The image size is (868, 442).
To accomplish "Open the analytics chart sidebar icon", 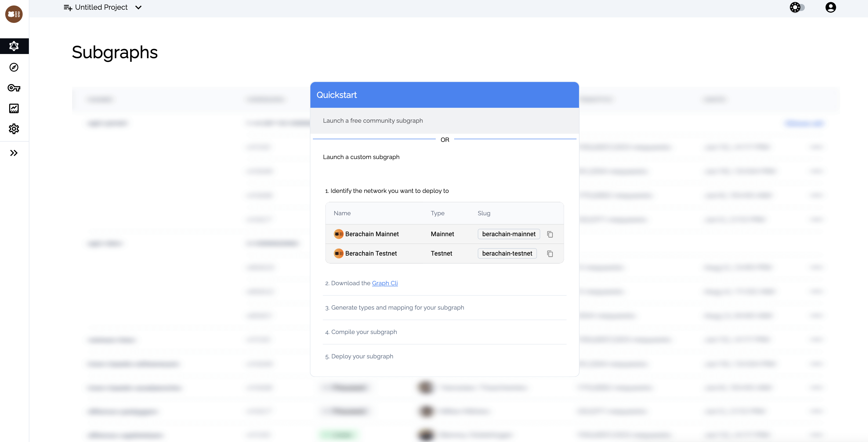I will [14, 108].
